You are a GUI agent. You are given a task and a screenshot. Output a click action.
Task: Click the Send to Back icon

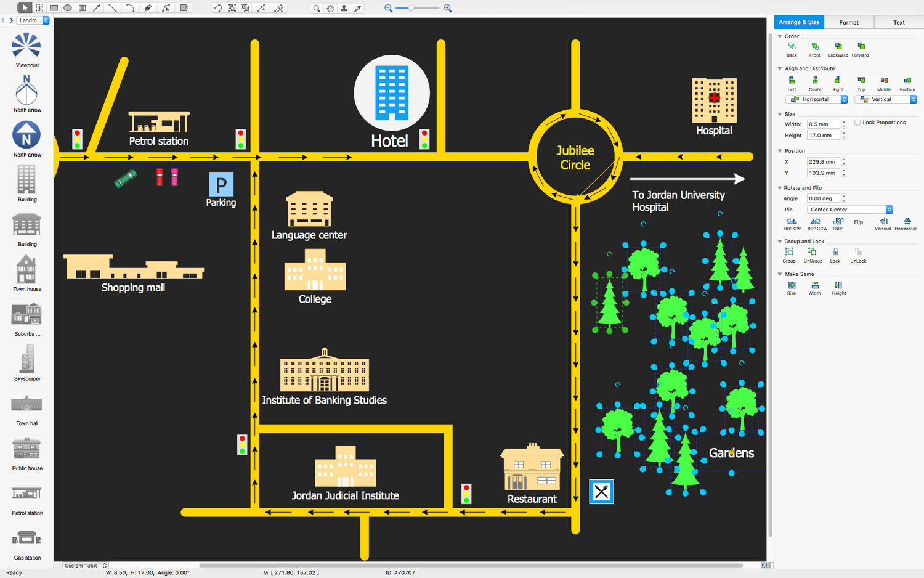pos(792,47)
